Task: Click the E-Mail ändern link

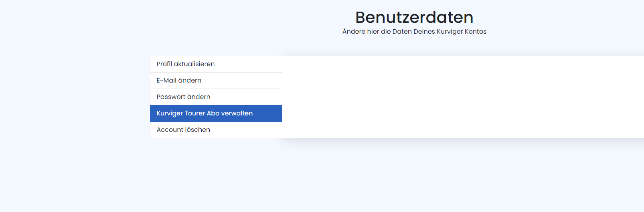Action: click(179, 81)
